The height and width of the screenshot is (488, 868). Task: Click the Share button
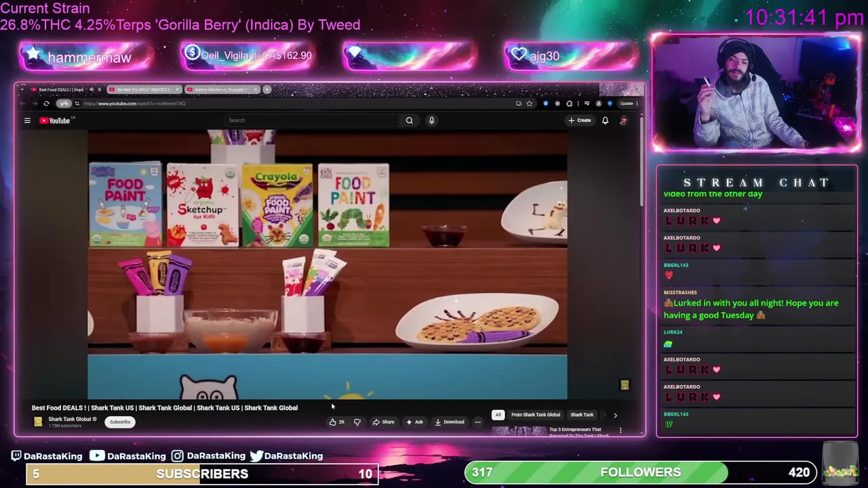pos(383,422)
